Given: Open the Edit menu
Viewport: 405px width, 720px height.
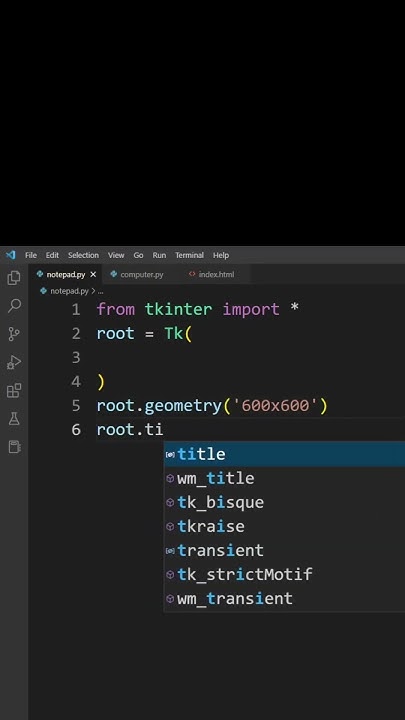Looking at the screenshot, I should point(52,255).
